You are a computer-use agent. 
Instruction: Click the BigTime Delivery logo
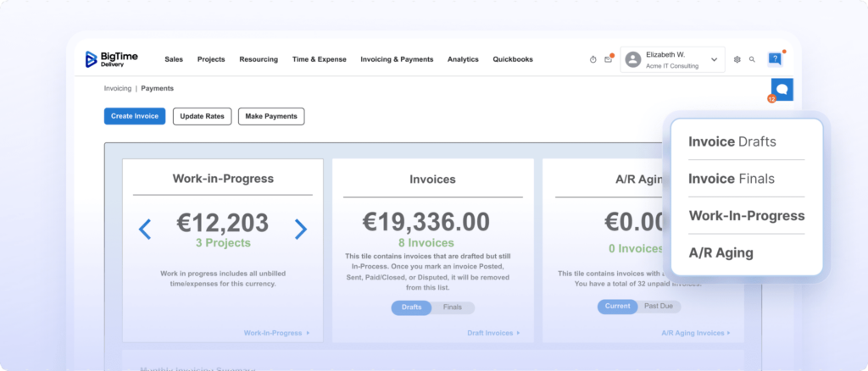click(111, 59)
